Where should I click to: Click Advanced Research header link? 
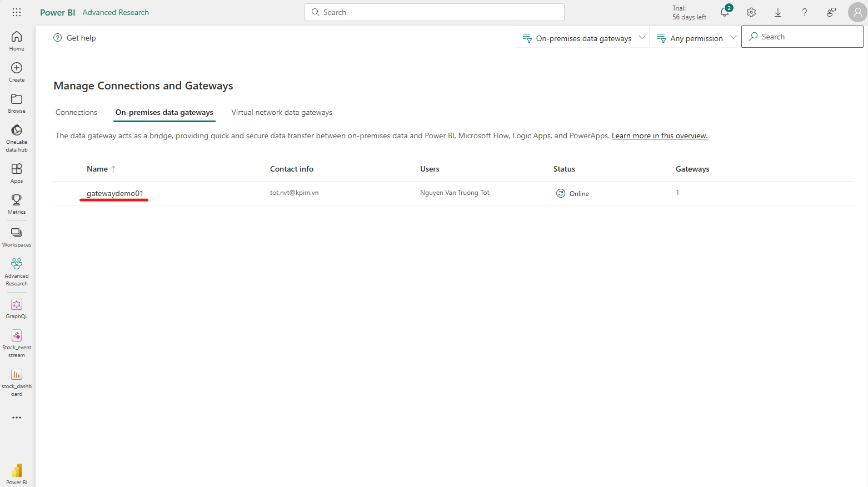click(116, 12)
